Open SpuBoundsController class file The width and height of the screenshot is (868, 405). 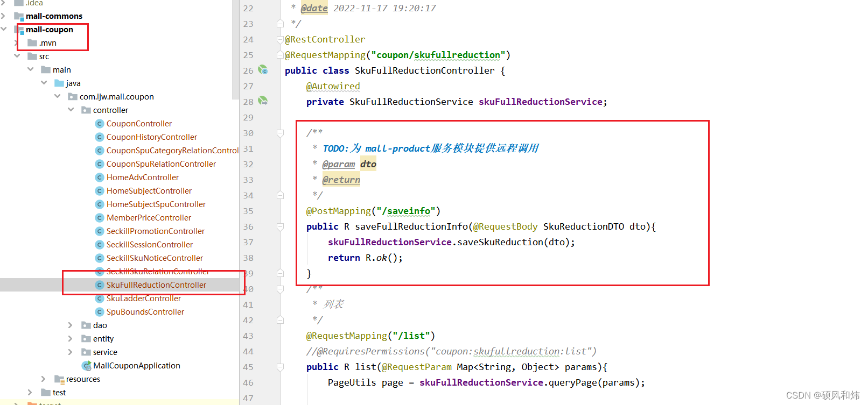[x=145, y=312]
